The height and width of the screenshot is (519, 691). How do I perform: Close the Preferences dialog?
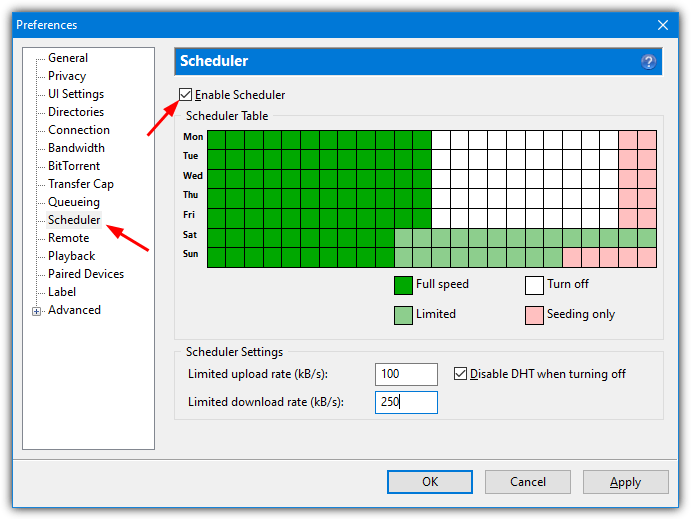click(663, 25)
